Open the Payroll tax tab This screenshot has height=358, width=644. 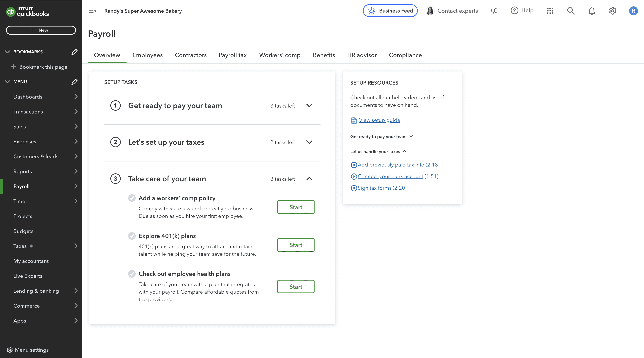pyautogui.click(x=233, y=55)
